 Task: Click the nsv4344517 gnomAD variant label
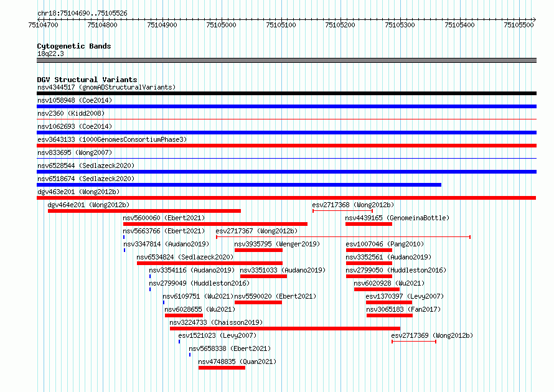coord(106,87)
